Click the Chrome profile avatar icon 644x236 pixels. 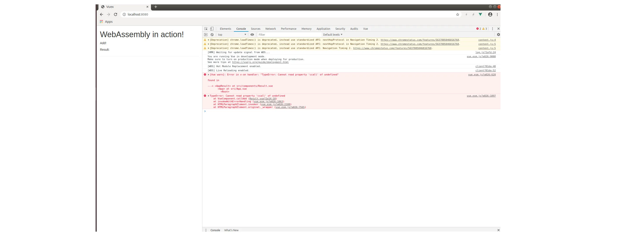tap(490, 14)
